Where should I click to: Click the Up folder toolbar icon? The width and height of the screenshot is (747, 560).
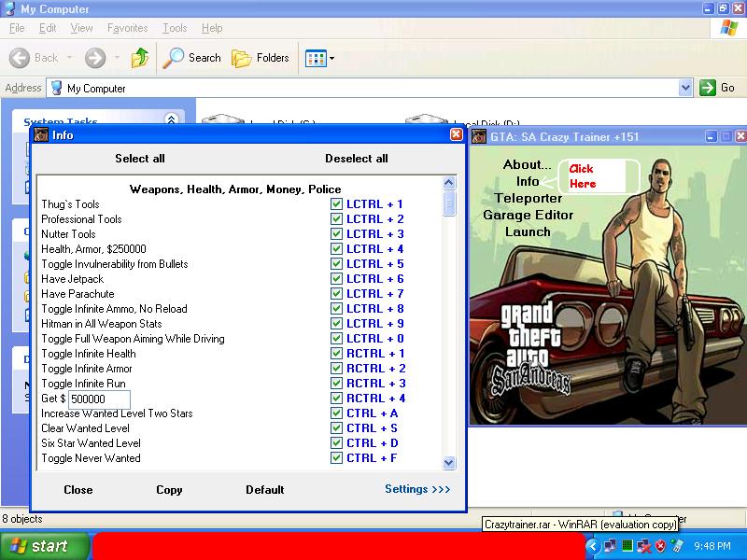[140, 58]
